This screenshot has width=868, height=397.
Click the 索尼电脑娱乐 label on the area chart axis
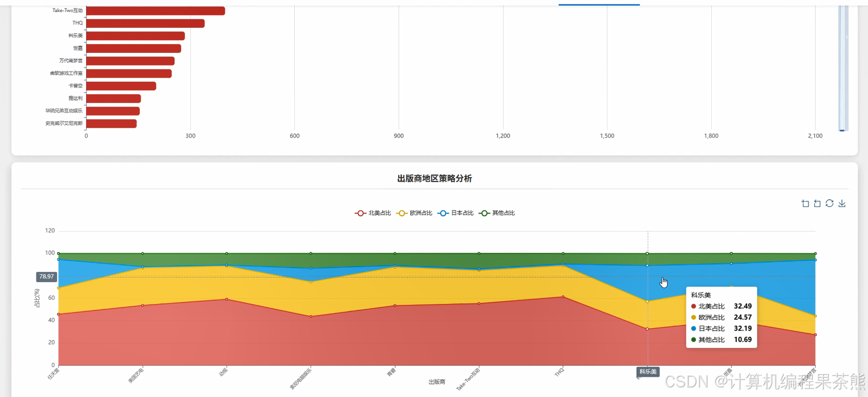point(301,379)
